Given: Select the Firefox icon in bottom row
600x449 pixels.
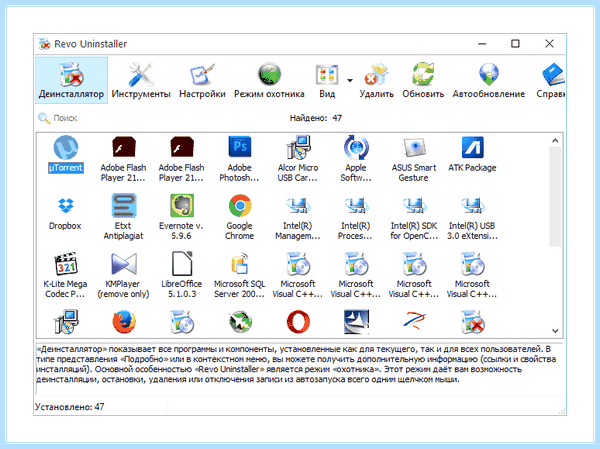Looking at the screenshot, I should (x=124, y=322).
